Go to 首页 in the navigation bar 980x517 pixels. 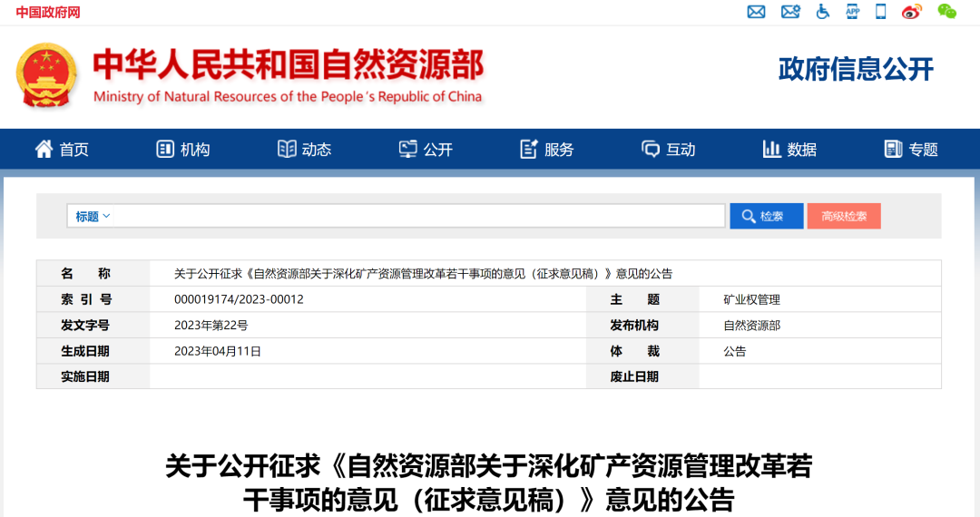click(62, 150)
